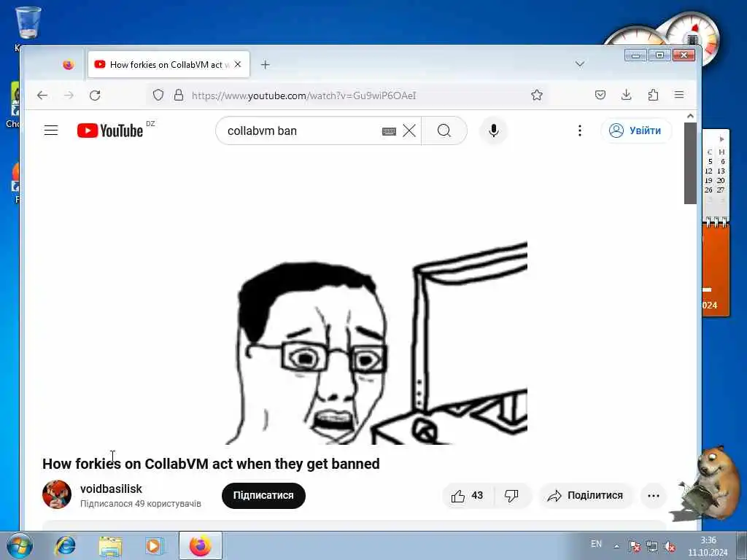View site security padlock info
747x560 pixels.
(x=179, y=96)
